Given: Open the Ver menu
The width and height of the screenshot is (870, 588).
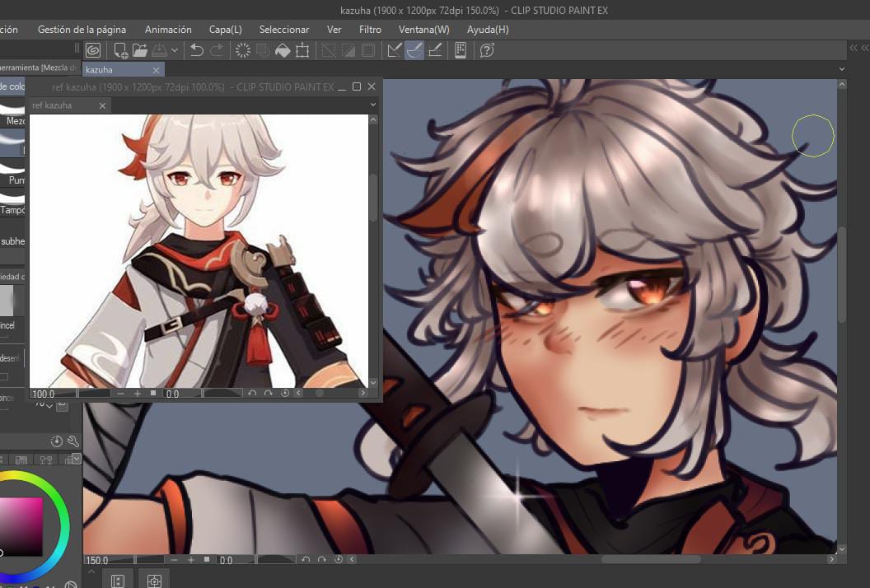Looking at the screenshot, I should point(334,30).
